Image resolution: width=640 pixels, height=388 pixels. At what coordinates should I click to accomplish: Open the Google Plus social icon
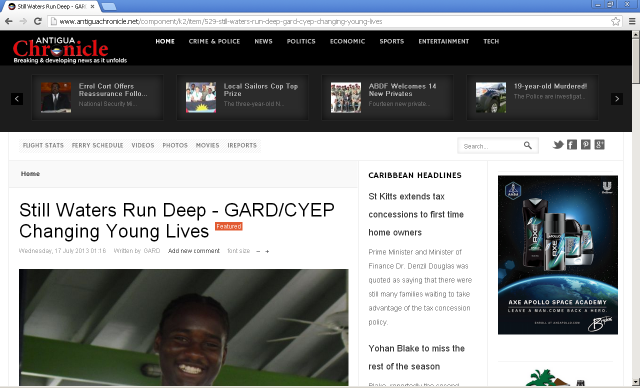click(x=599, y=144)
